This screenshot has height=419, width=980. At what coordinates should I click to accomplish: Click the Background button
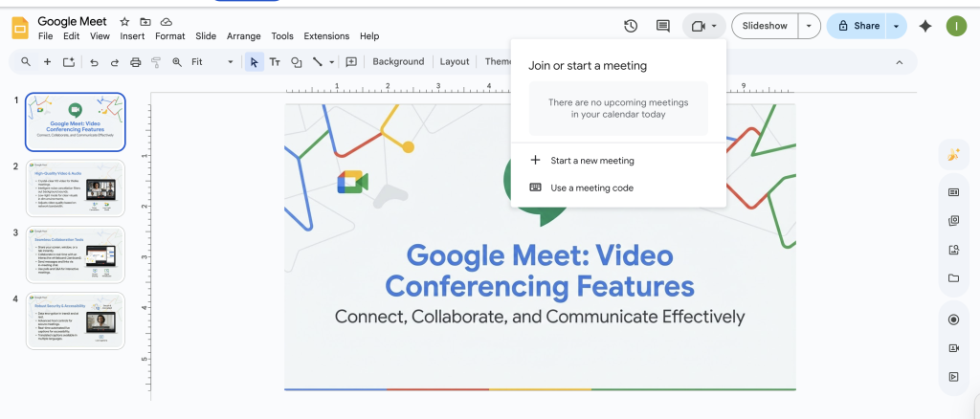point(398,62)
